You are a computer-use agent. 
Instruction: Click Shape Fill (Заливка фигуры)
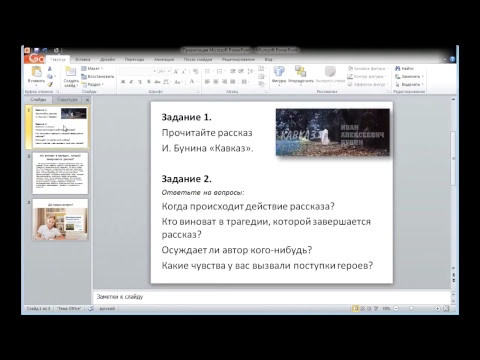(368, 69)
